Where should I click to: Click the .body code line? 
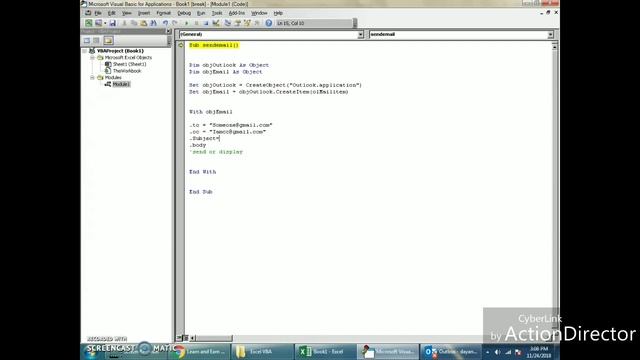[198, 145]
